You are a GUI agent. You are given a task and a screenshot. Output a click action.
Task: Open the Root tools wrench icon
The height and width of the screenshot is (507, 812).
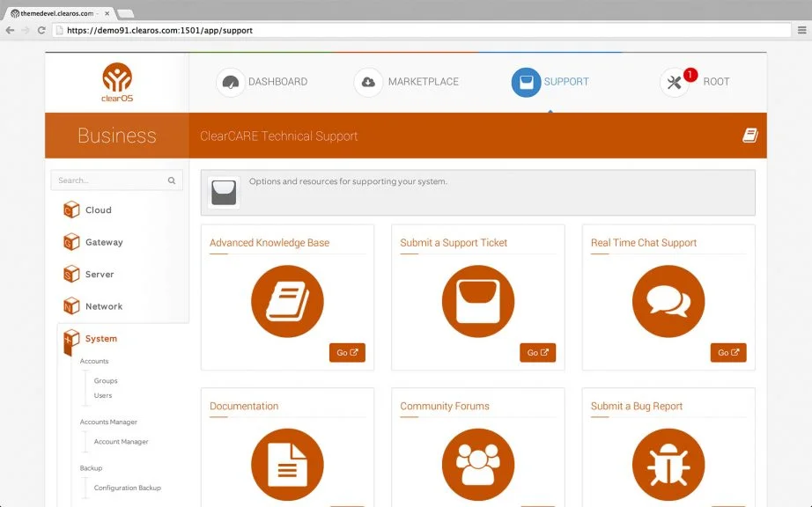pyautogui.click(x=674, y=82)
